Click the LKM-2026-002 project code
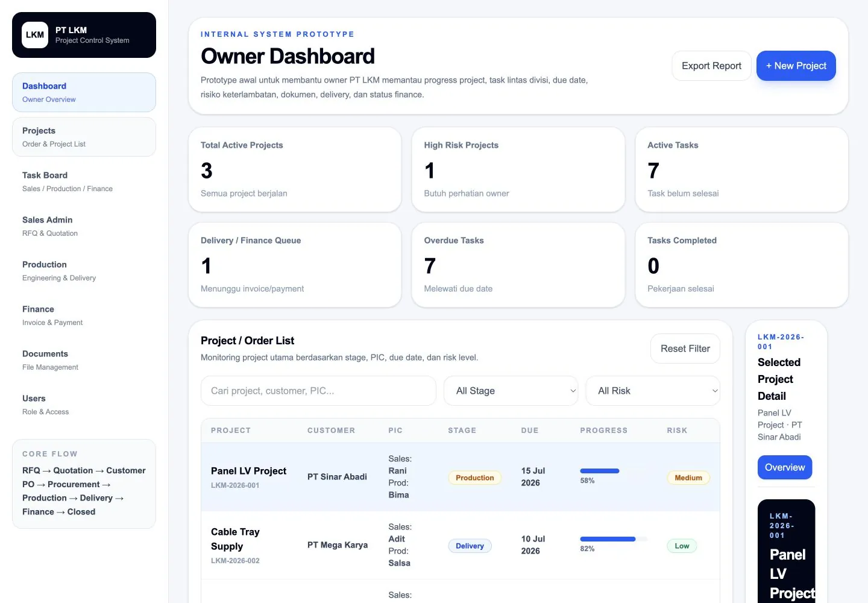 (235, 561)
